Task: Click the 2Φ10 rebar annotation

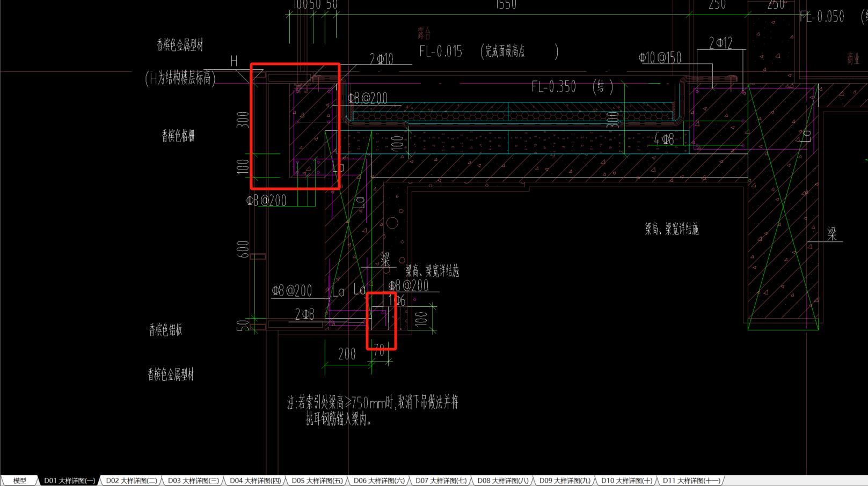Action: (x=381, y=59)
